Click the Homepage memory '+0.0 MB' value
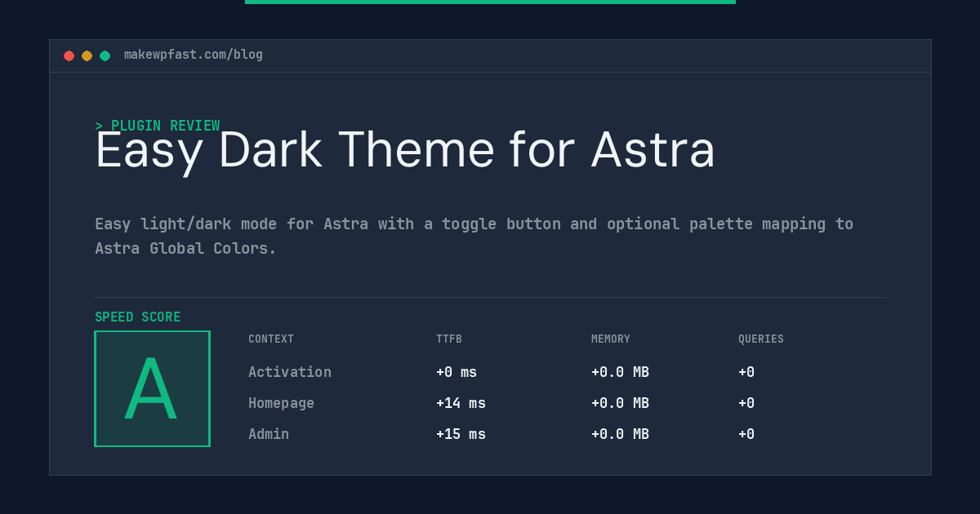 tap(620, 403)
